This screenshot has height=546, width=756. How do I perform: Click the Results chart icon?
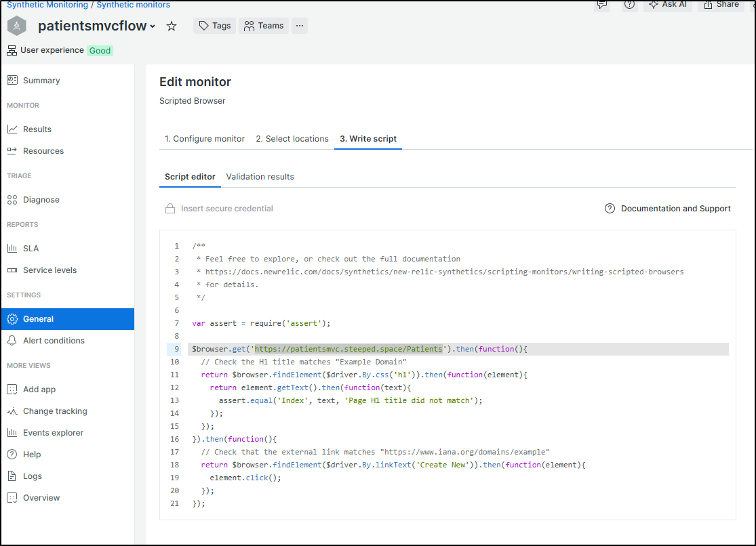[12, 129]
